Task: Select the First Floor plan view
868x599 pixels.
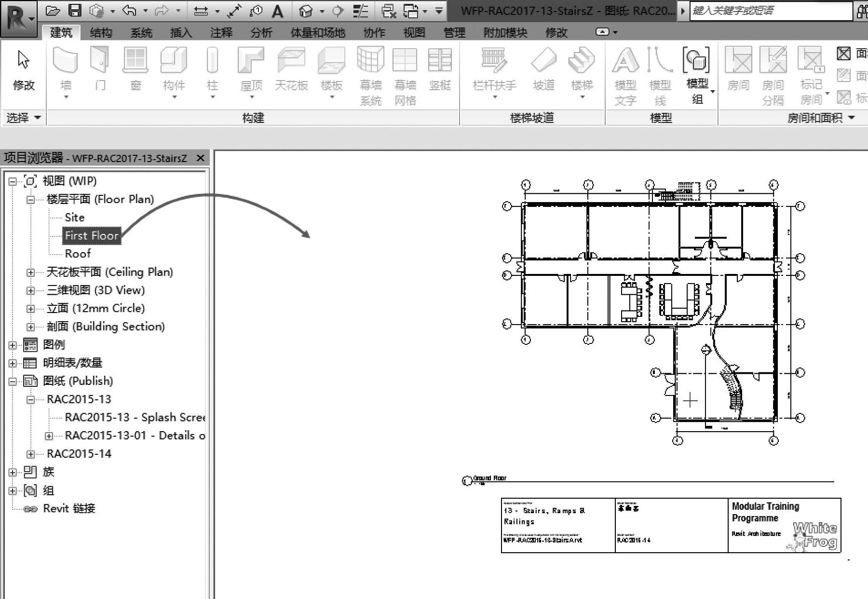Action: [x=92, y=236]
